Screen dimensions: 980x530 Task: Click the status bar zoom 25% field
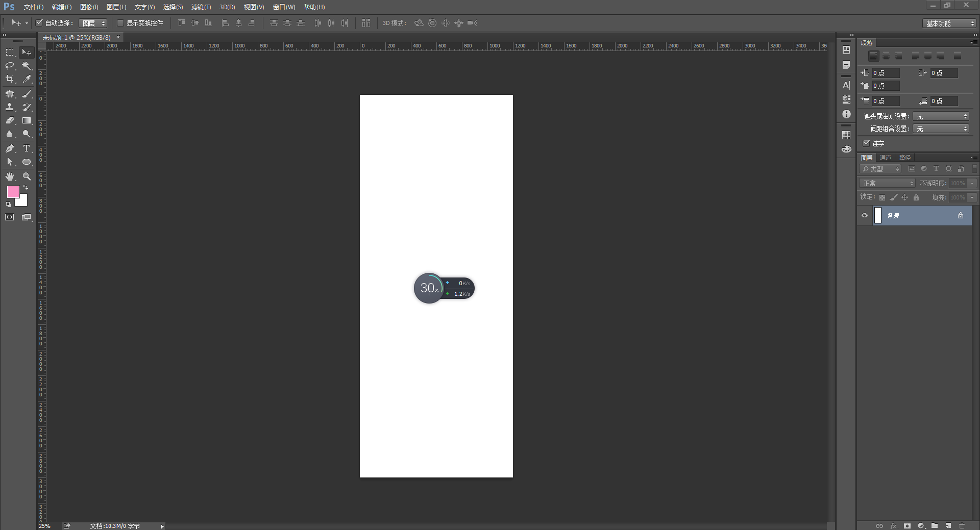(45, 526)
